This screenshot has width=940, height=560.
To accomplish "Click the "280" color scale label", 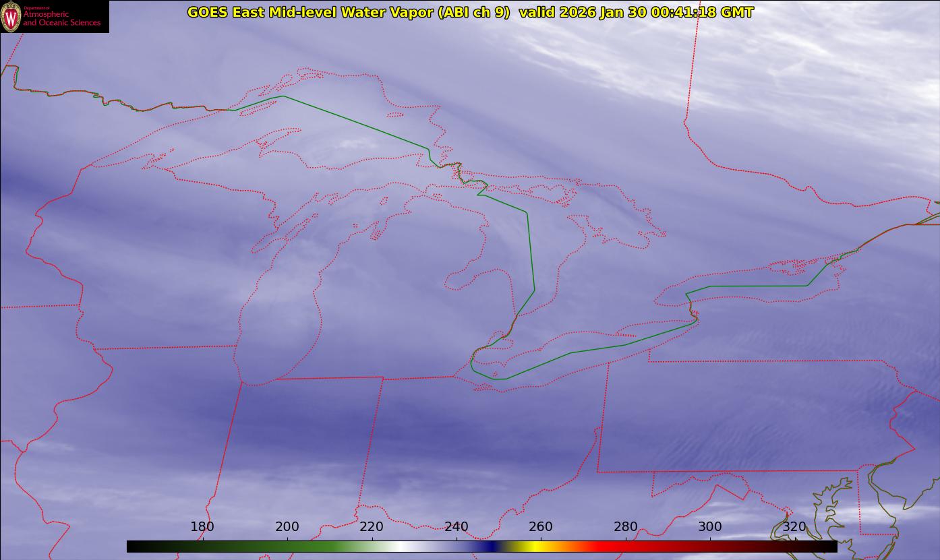I will tap(626, 526).
